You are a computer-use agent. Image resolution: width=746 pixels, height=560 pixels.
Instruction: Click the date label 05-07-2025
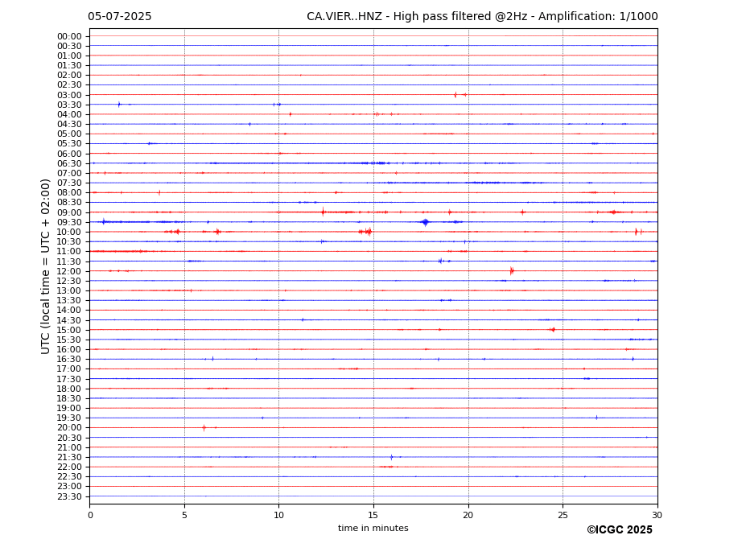119,17
